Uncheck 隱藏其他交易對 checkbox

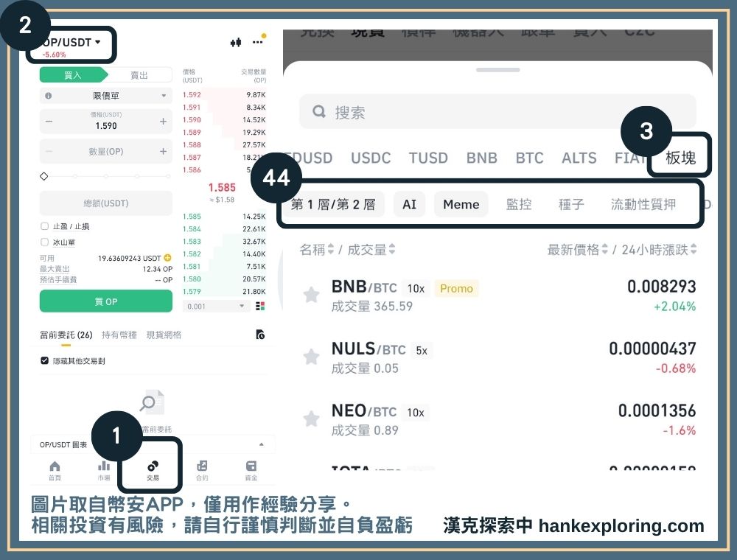coord(45,360)
